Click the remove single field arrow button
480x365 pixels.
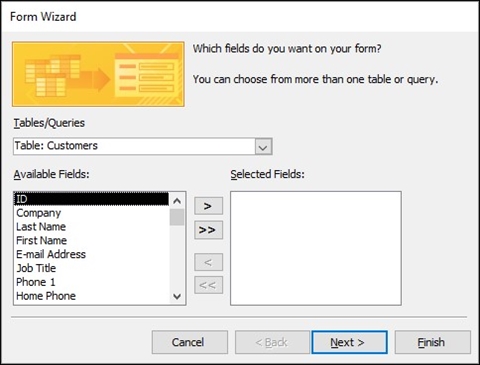point(208,262)
